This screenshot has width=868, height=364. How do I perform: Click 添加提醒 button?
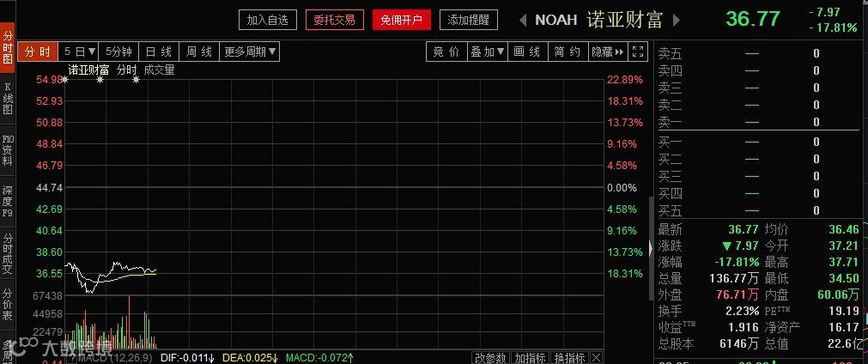pos(469,21)
